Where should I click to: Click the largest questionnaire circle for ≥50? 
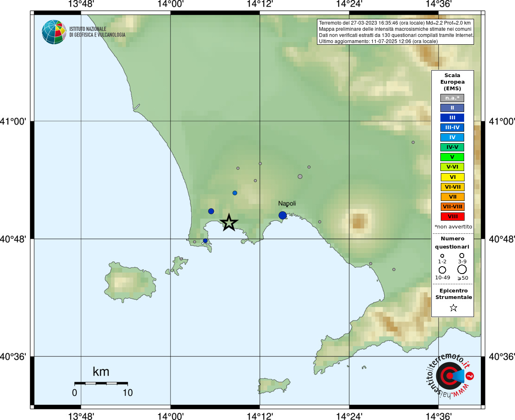point(462,269)
